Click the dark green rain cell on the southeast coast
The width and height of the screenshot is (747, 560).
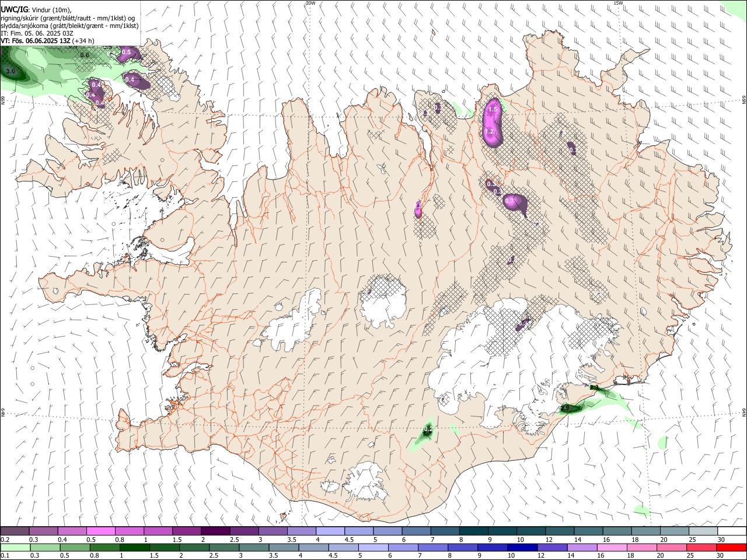point(572,409)
